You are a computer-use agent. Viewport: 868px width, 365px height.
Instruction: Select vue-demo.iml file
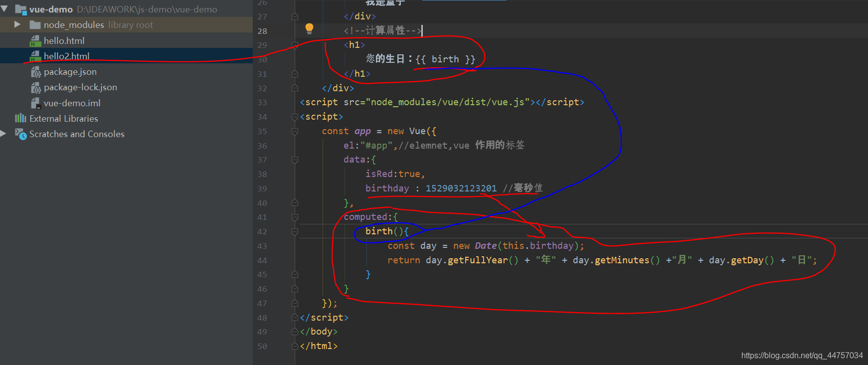[72, 103]
